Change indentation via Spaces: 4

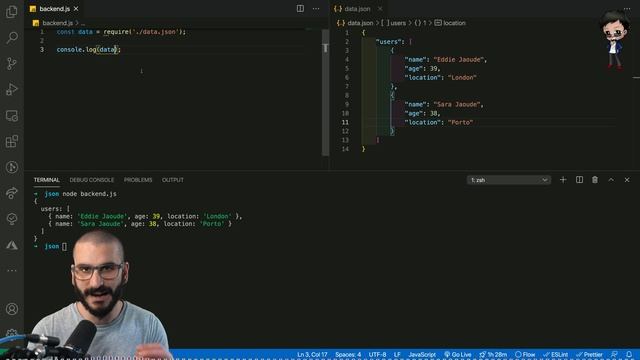click(x=348, y=355)
